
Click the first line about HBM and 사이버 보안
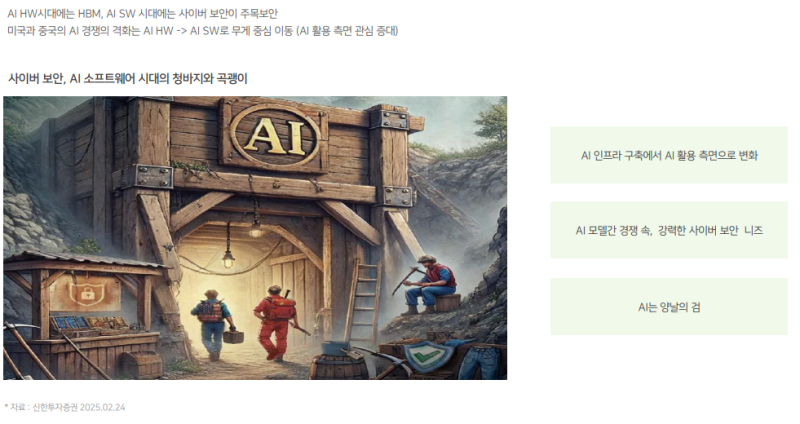(x=142, y=14)
